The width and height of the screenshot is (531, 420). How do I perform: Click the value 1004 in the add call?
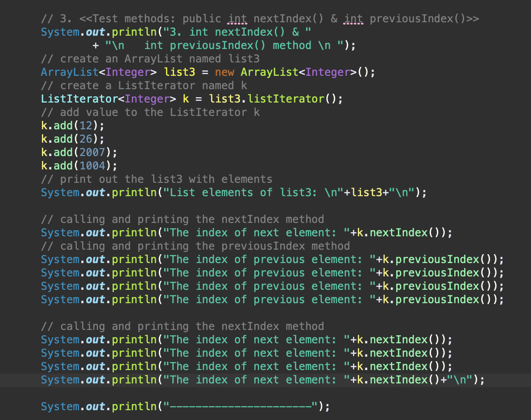[x=93, y=165]
